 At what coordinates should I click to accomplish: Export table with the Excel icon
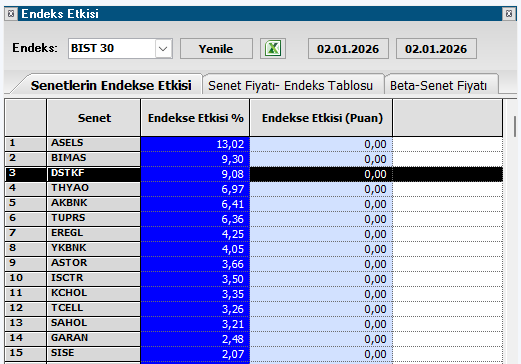tap(273, 49)
